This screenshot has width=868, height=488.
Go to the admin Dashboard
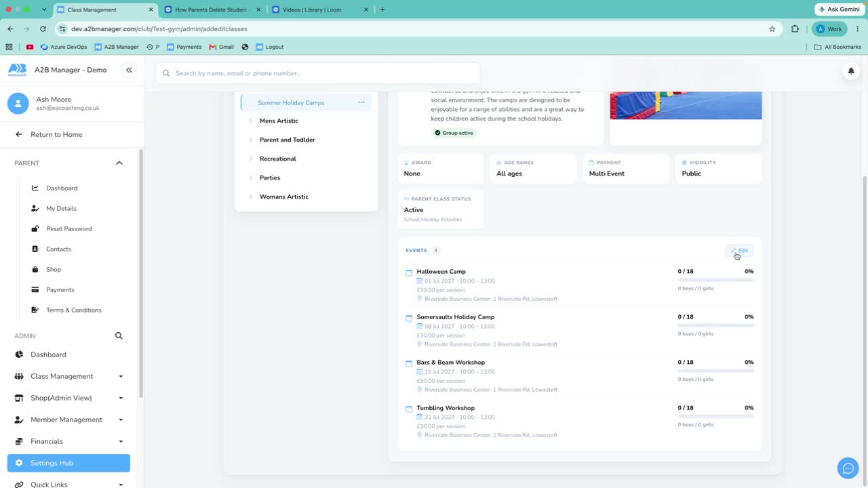pyautogui.click(x=48, y=354)
